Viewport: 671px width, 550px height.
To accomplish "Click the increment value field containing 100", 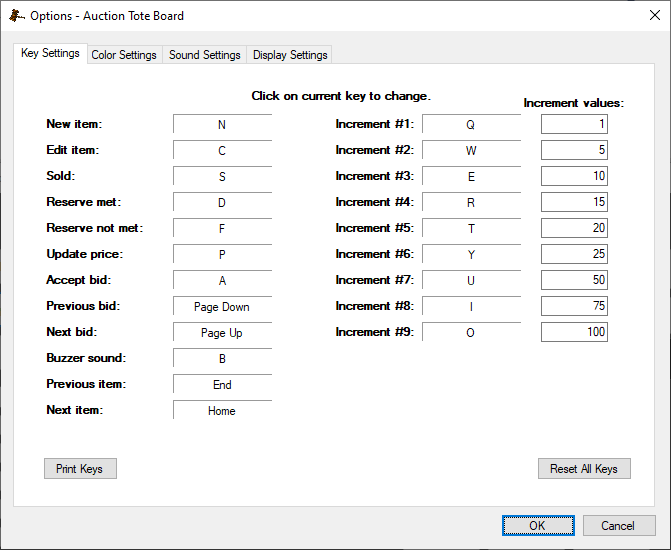I will point(574,332).
